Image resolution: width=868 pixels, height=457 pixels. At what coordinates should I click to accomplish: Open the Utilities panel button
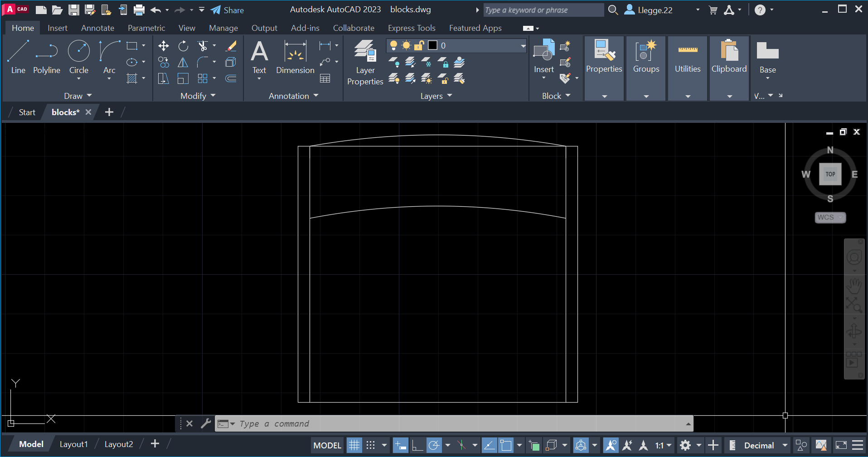[x=688, y=68]
